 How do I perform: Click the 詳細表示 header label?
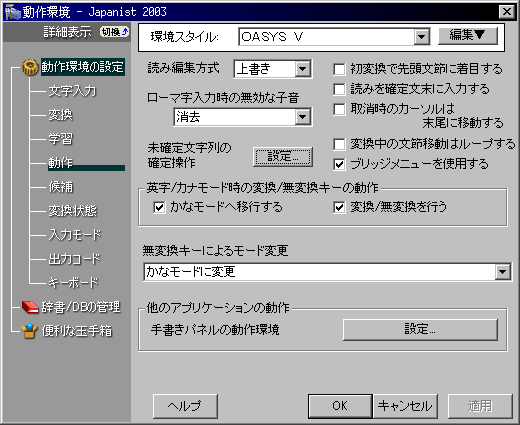click(x=67, y=32)
